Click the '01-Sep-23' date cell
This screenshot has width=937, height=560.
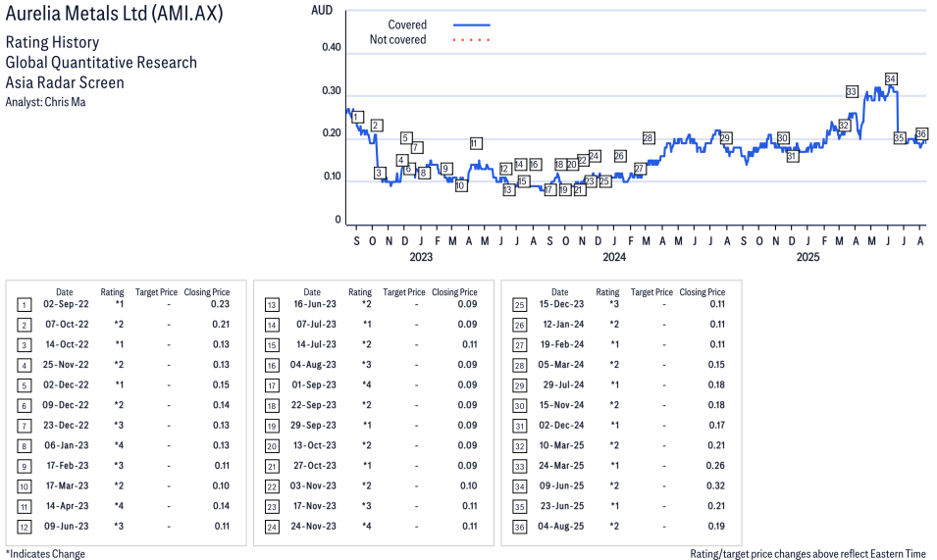tap(314, 385)
